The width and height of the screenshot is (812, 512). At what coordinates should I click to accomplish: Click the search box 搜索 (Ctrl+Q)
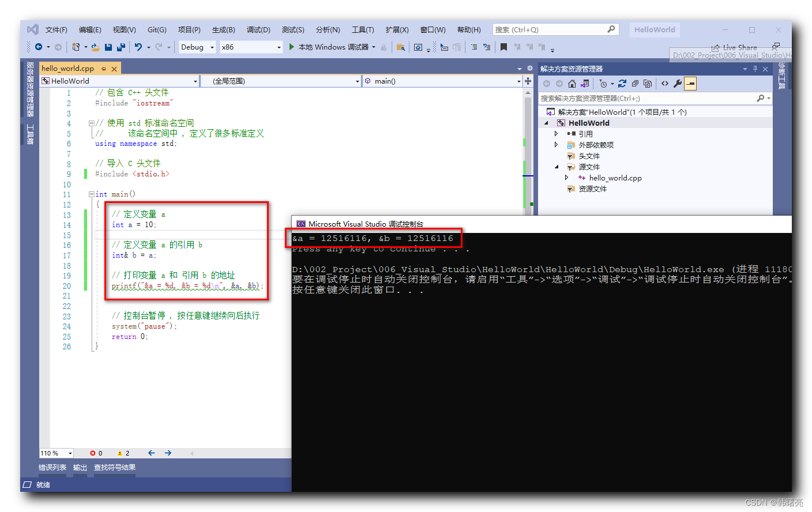click(x=556, y=29)
